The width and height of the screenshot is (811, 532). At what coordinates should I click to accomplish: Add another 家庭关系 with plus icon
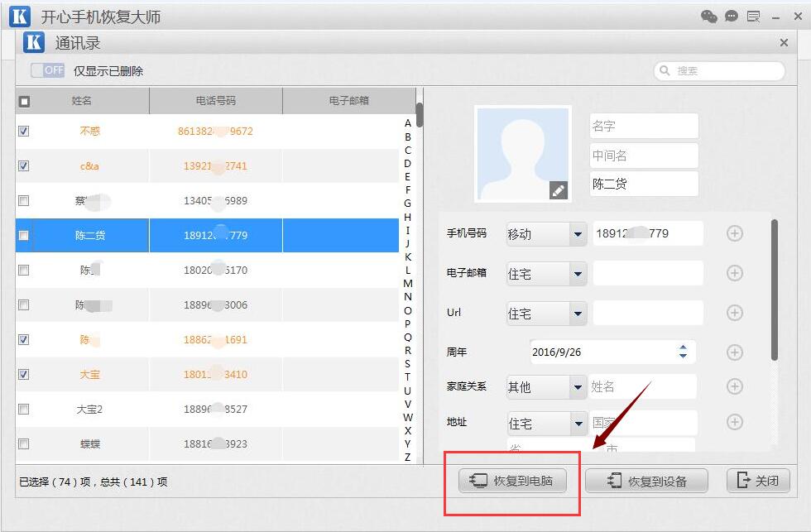point(735,386)
